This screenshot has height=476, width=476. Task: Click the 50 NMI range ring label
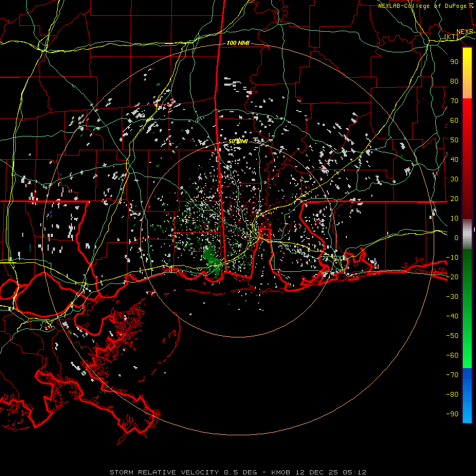[238, 141]
